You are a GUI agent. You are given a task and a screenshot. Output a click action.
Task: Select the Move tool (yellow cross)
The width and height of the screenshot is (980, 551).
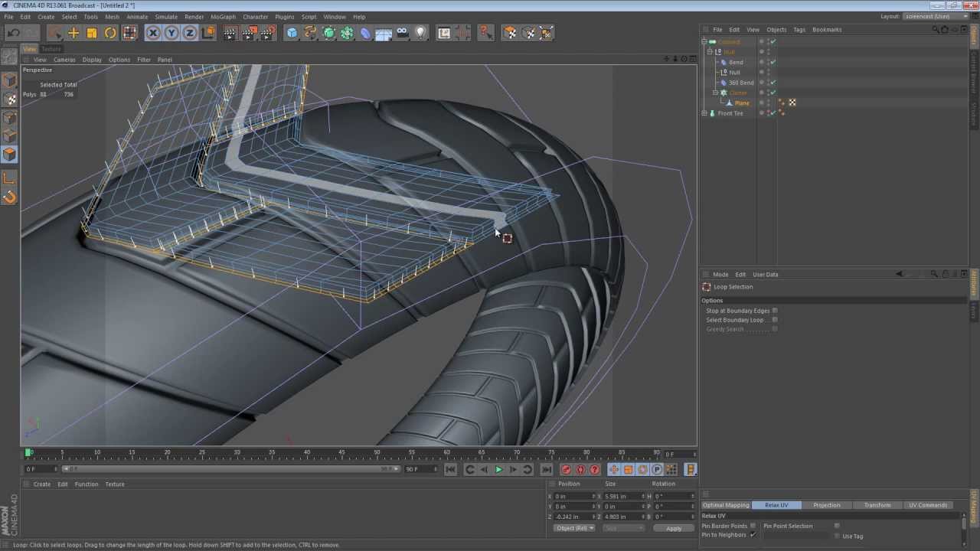click(73, 32)
